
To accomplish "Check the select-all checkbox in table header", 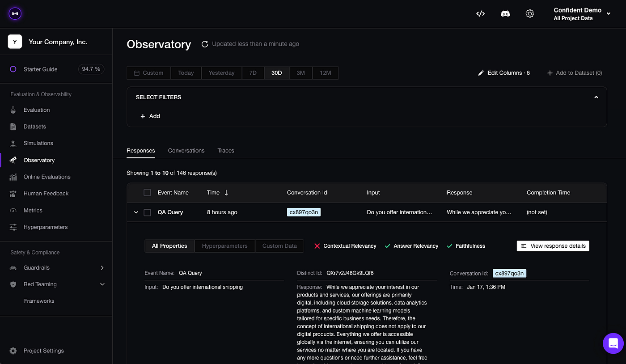I will click(x=147, y=192).
